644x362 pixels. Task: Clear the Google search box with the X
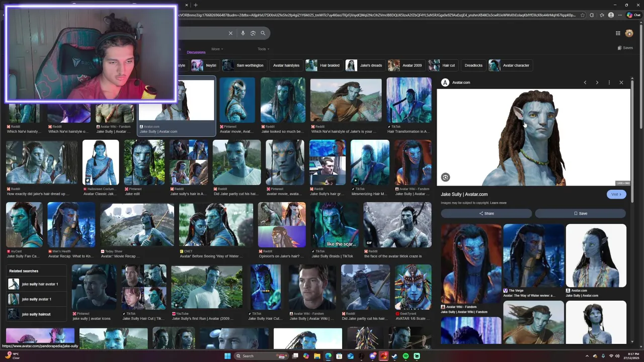[230, 33]
